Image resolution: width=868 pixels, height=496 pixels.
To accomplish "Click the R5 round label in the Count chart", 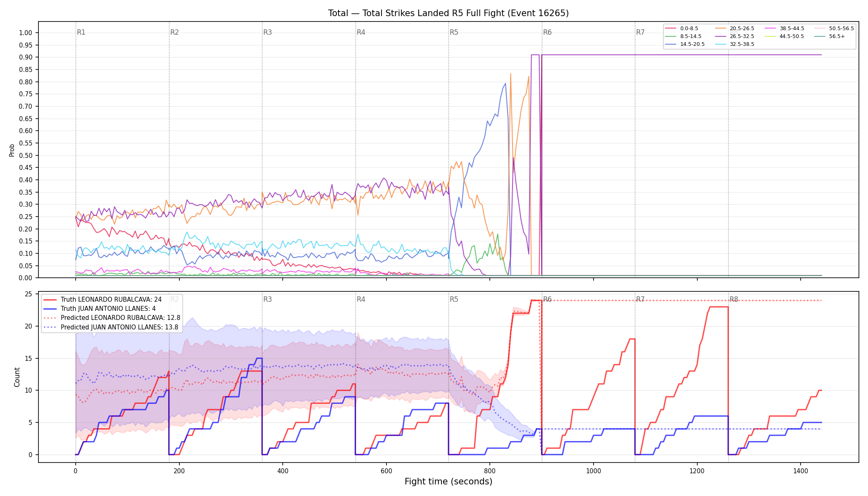I will point(454,299).
